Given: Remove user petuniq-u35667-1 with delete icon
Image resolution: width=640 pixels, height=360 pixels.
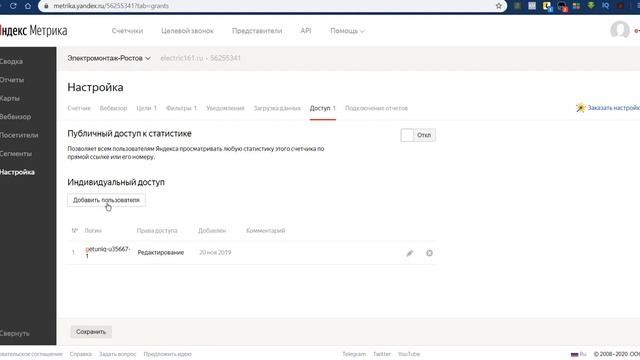Looking at the screenshot, I should (x=429, y=253).
